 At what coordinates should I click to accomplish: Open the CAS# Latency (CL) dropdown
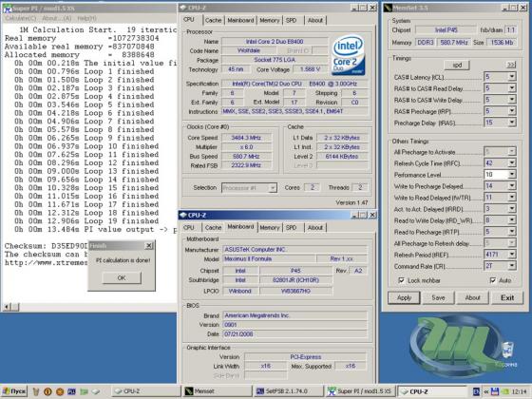512,77
